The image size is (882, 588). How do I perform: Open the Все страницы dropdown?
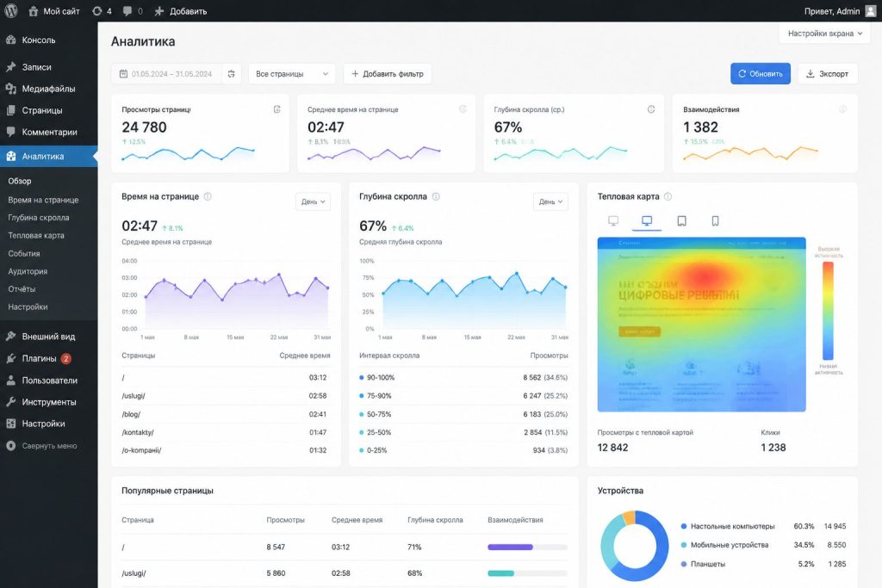coord(292,74)
